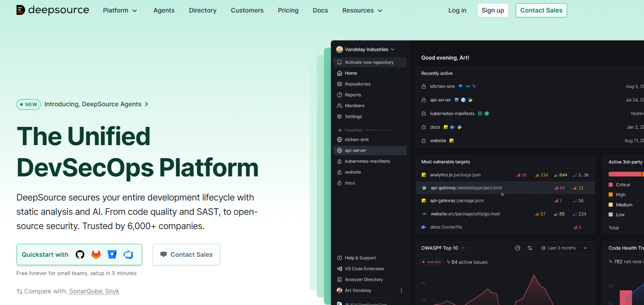644x305 pixels.
Task: Click the chevron after Introducing DeepSource Agents
Action: 147,104
